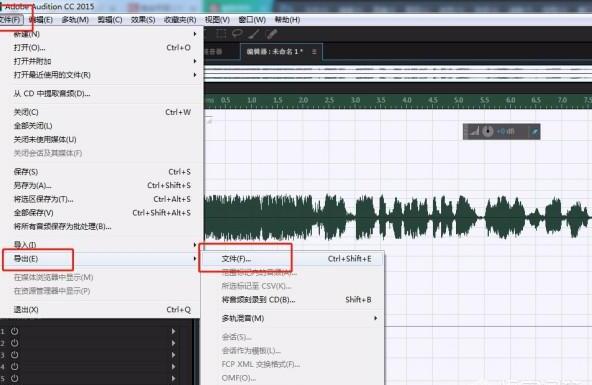Select the Spot Healing Brush tool

[271, 34]
